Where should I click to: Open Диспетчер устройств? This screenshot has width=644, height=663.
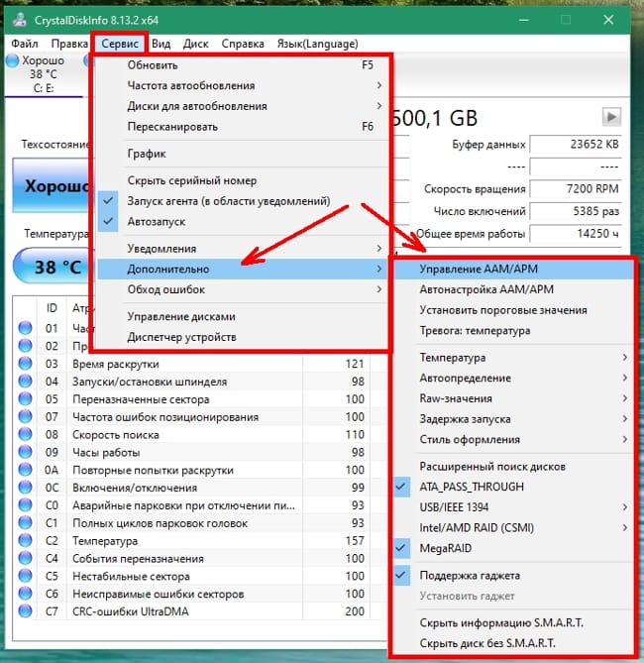[x=243, y=337]
